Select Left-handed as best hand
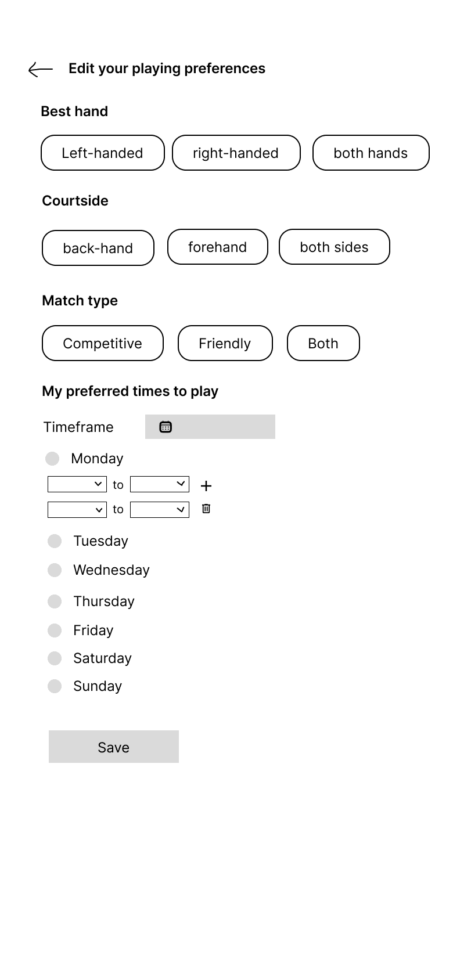The height and width of the screenshot is (980, 453). click(x=103, y=153)
